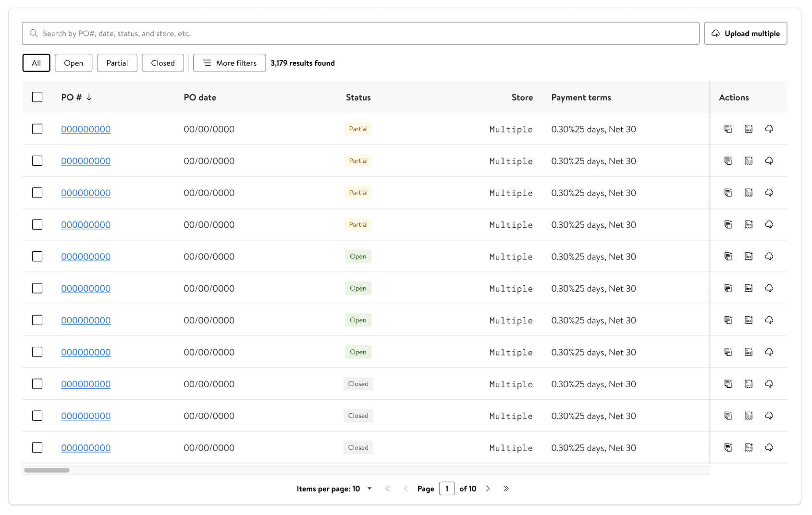Click the next page arrow in pagination

tap(488, 489)
